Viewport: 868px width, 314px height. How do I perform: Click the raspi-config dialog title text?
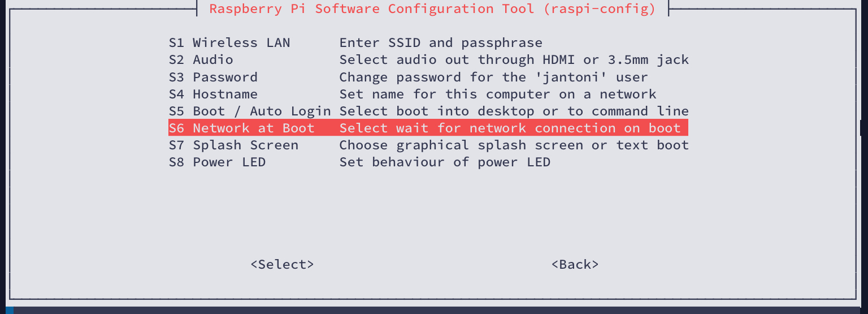click(432, 9)
